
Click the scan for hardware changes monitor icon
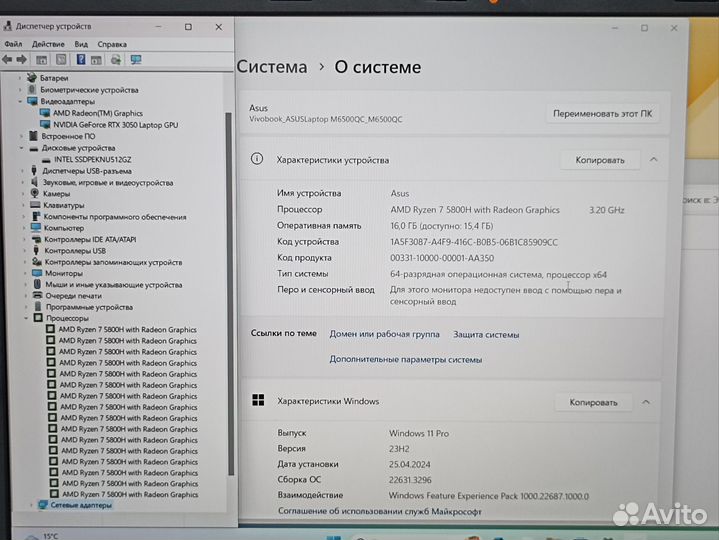click(x=136, y=60)
